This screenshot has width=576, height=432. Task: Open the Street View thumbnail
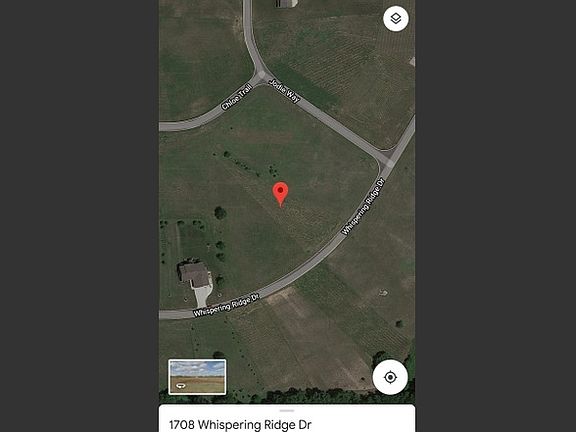tap(197, 377)
